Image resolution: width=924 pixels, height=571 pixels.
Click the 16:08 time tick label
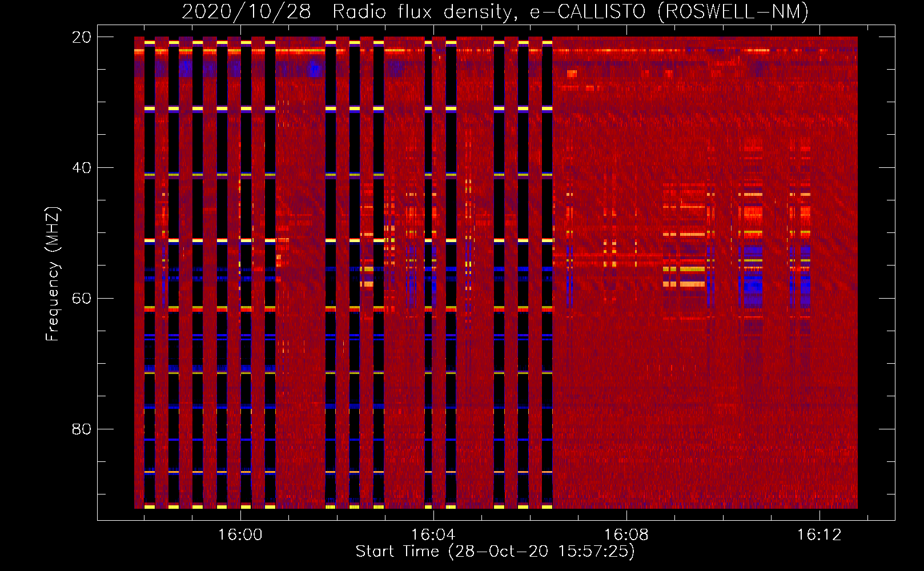[x=626, y=534]
